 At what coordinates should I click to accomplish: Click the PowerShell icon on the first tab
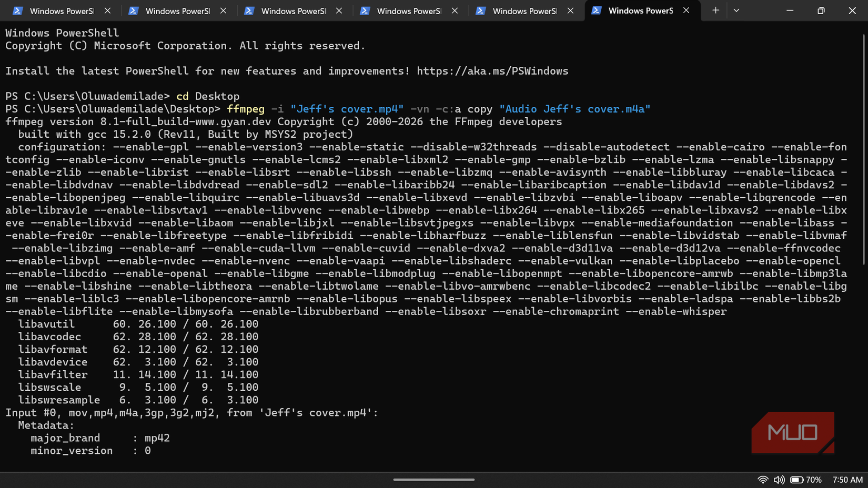(18, 11)
